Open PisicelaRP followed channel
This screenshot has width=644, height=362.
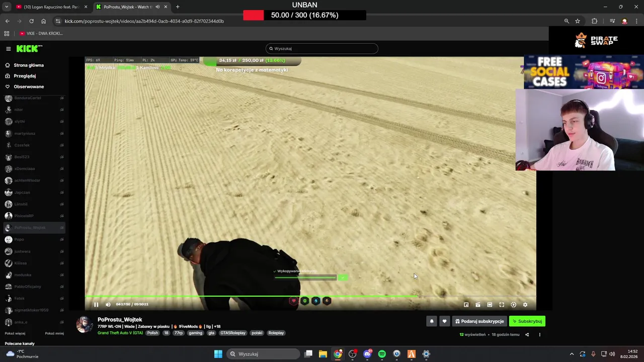point(34,216)
